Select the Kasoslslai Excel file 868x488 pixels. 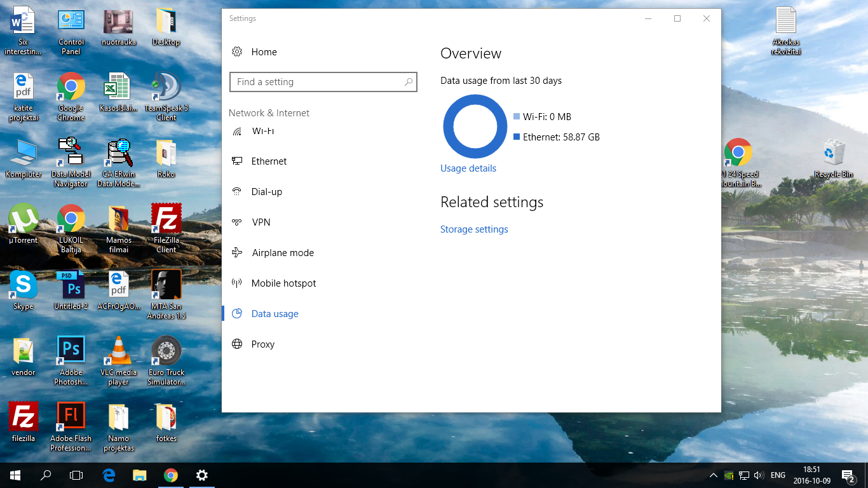point(119,92)
